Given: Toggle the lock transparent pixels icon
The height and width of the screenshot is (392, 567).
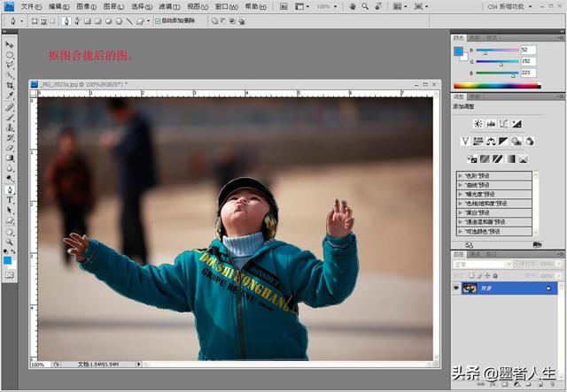Looking at the screenshot, I should pyautogui.click(x=470, y=274).
